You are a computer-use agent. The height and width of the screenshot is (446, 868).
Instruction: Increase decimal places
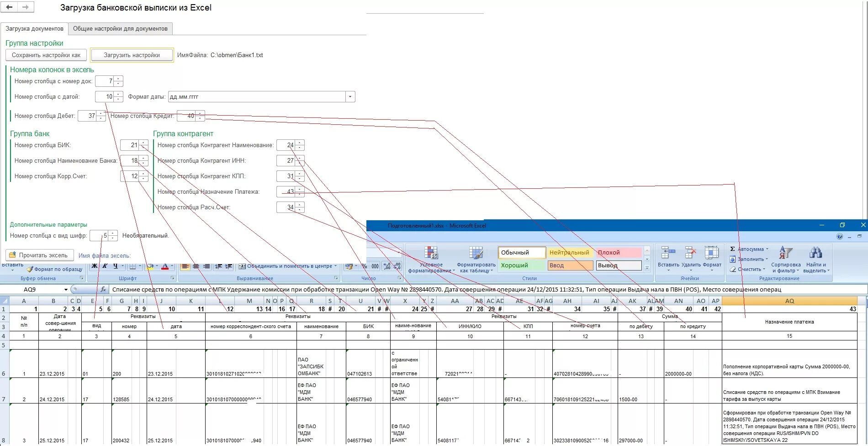(x=387, y=266)
